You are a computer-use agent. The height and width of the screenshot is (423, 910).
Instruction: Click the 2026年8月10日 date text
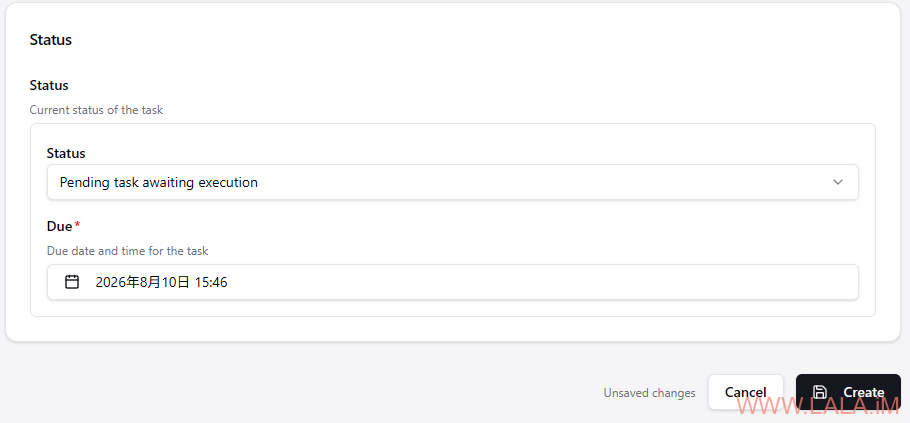tap(143, 283)
